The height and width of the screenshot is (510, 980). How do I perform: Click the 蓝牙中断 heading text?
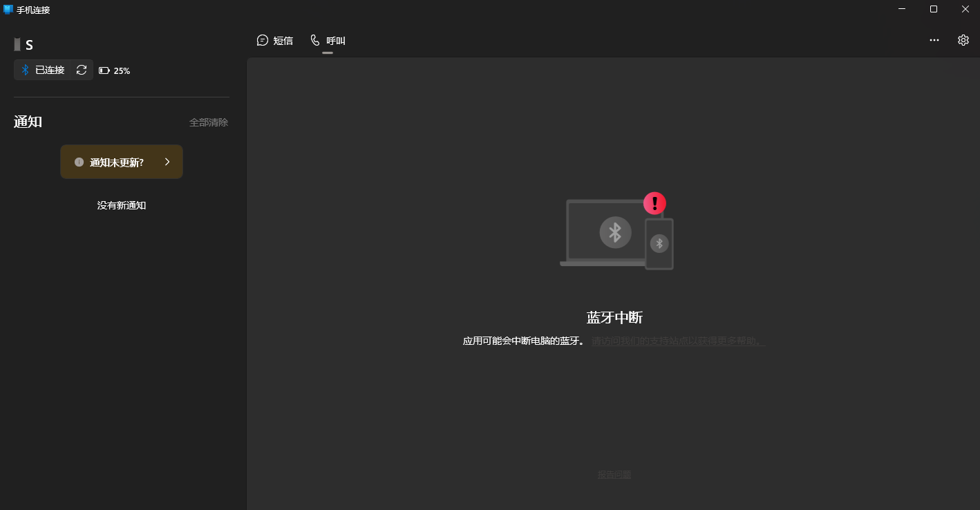point(614,318)
